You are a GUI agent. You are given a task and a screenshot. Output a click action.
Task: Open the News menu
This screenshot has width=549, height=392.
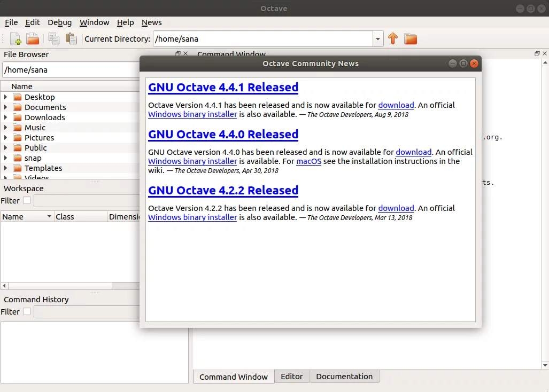pos(152,22)
